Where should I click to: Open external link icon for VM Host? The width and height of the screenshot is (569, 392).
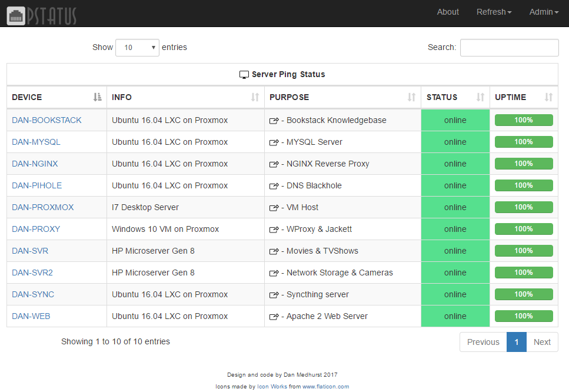pyautogui.click(x=274, y=208)
